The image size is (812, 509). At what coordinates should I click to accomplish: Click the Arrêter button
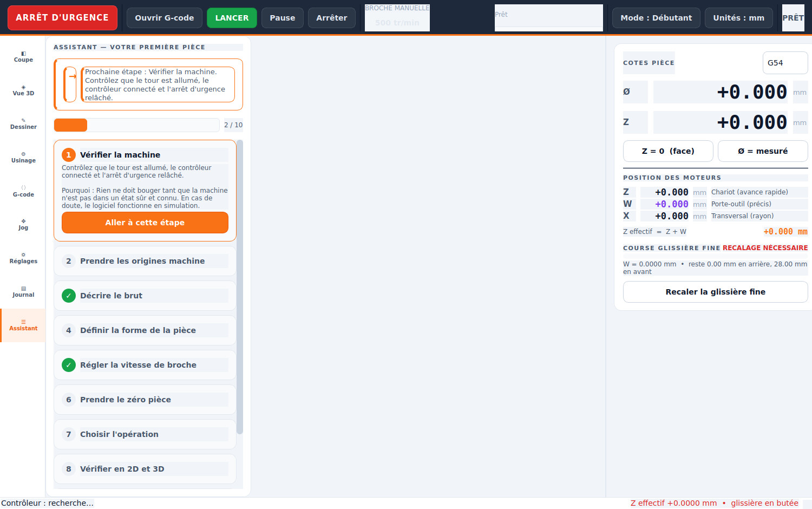tap(332, 18)
